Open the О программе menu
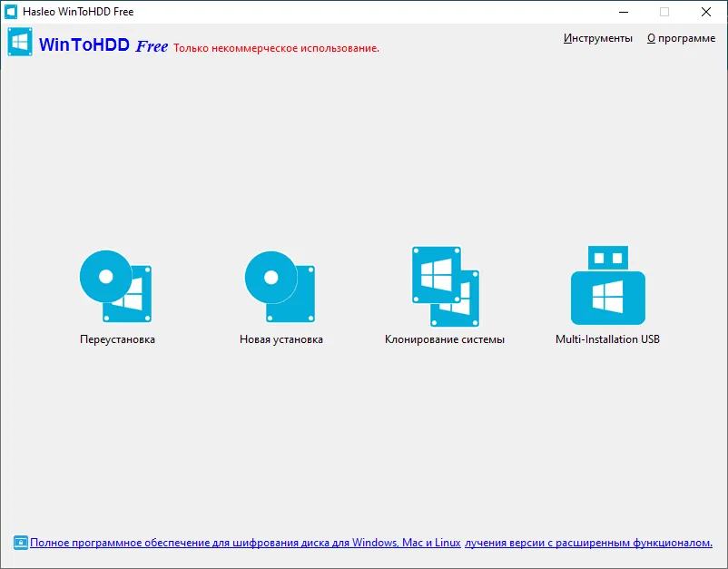This screenshot has width=728, height=569. [x=681, y=38]
